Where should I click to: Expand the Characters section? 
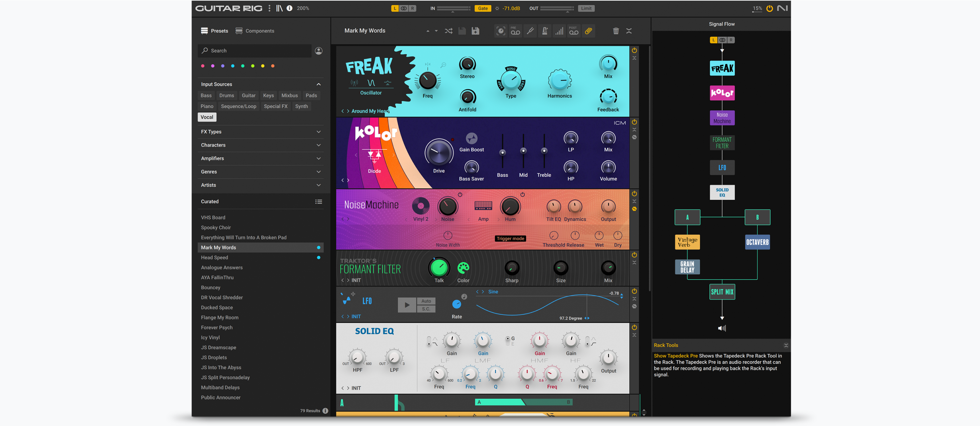[x=319, y=145]
